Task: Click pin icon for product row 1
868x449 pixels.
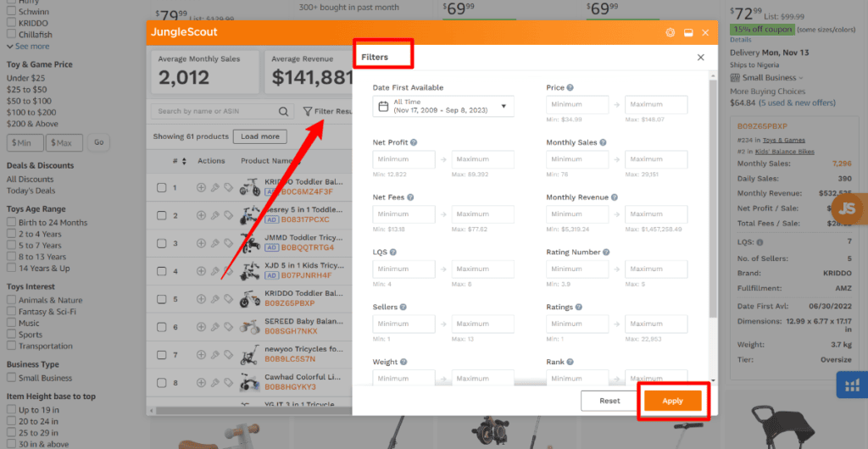Action: pos(215,187)
